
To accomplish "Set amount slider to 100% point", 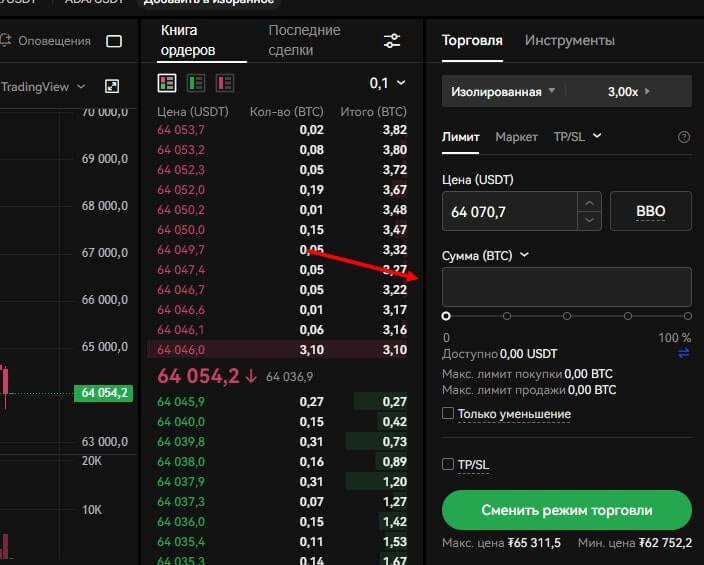I will click(x=688, y=316).
